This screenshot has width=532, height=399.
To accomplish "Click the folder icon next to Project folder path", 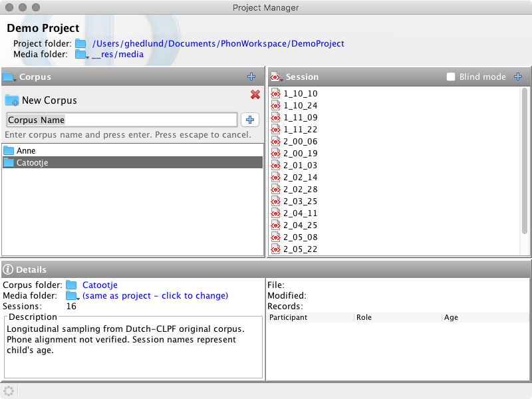I will tap(80, 43).
